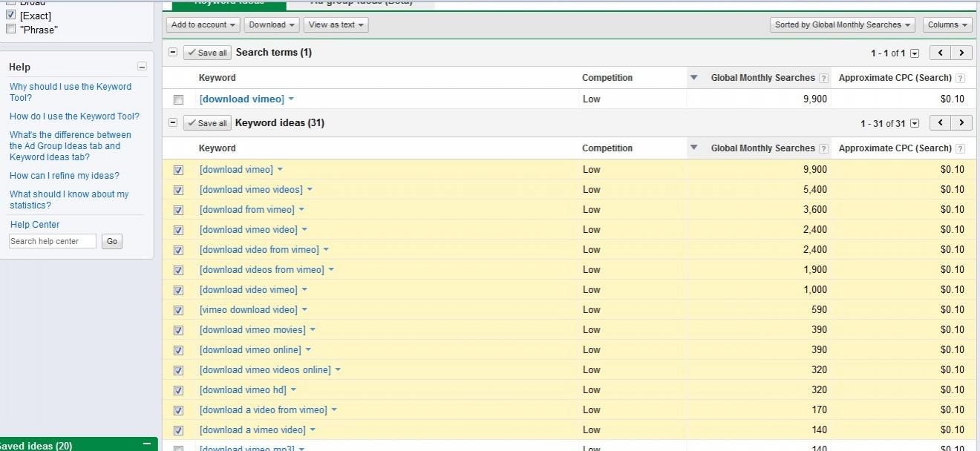Open Sorted by Global Monthly Searches dropdown
980x451 pixels.
(x=843, y=24)
